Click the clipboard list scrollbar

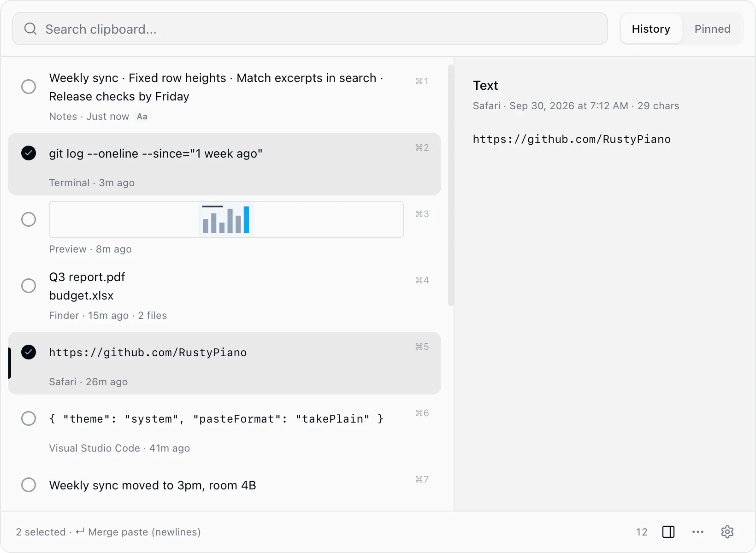[451, 185]
